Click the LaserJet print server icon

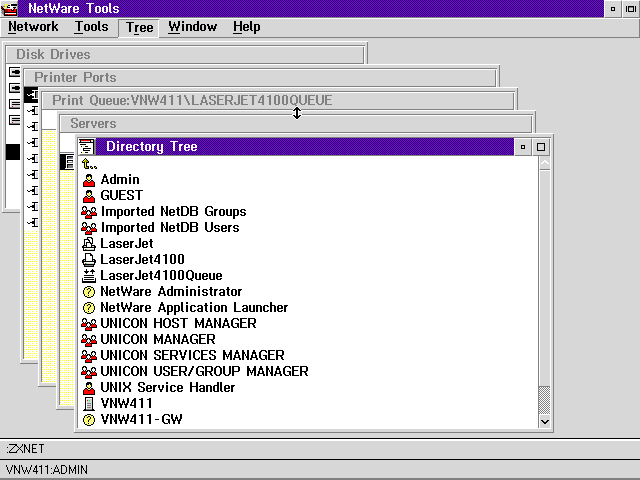coord(89,244)
